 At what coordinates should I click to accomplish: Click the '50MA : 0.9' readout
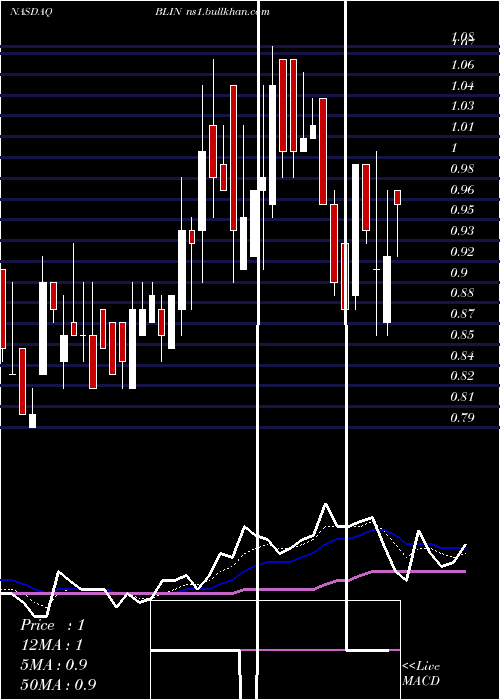[x=58, y=685]
